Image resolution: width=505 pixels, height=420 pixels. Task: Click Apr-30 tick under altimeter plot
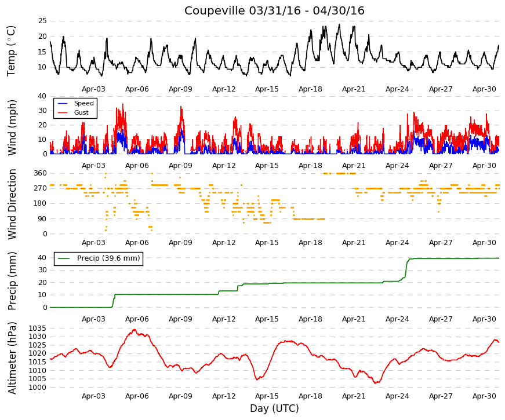484,396
